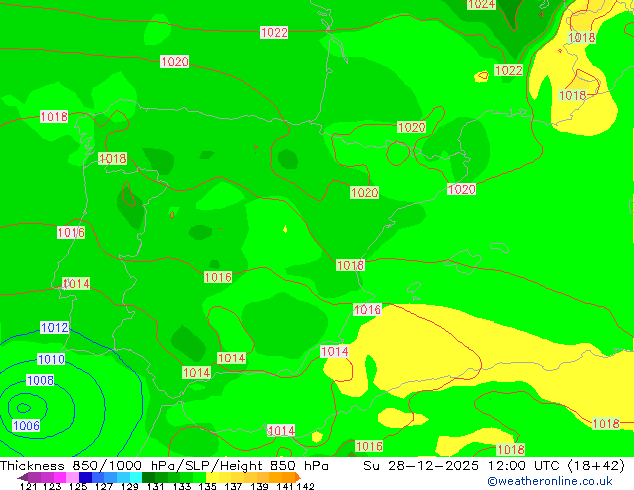Pick the cyan legend swatch
The width and height of the screenshot is (634, 490).
(136, 477)
